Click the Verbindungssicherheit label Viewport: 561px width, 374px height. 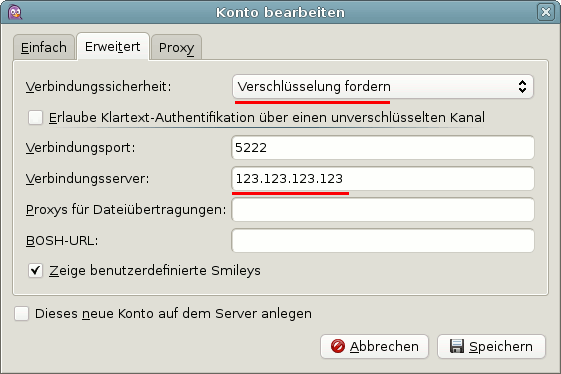tap(98, 87)
